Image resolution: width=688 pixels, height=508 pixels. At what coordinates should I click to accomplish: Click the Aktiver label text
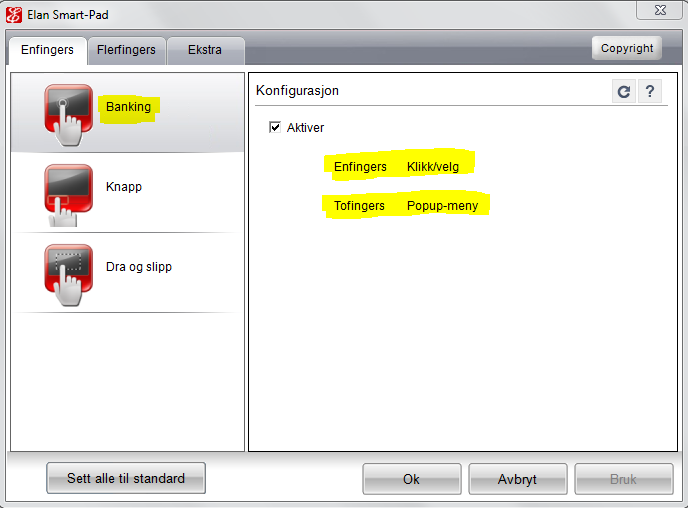305,128
